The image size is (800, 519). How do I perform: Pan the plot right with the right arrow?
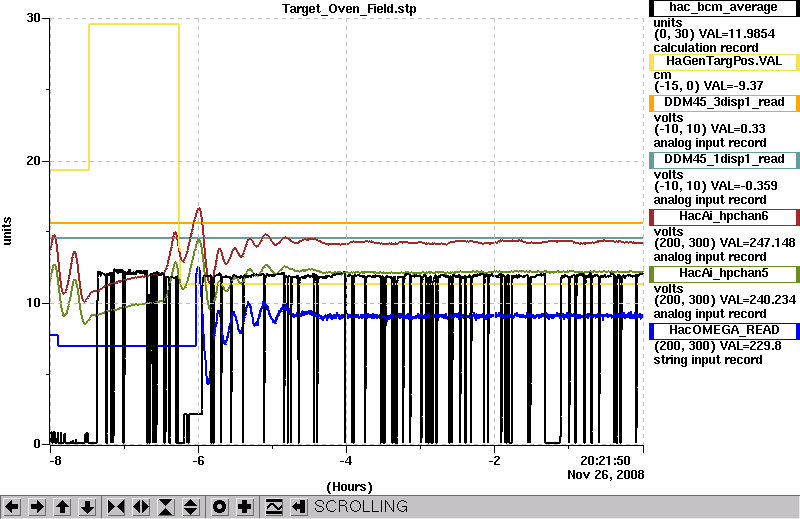click(37, 507)
